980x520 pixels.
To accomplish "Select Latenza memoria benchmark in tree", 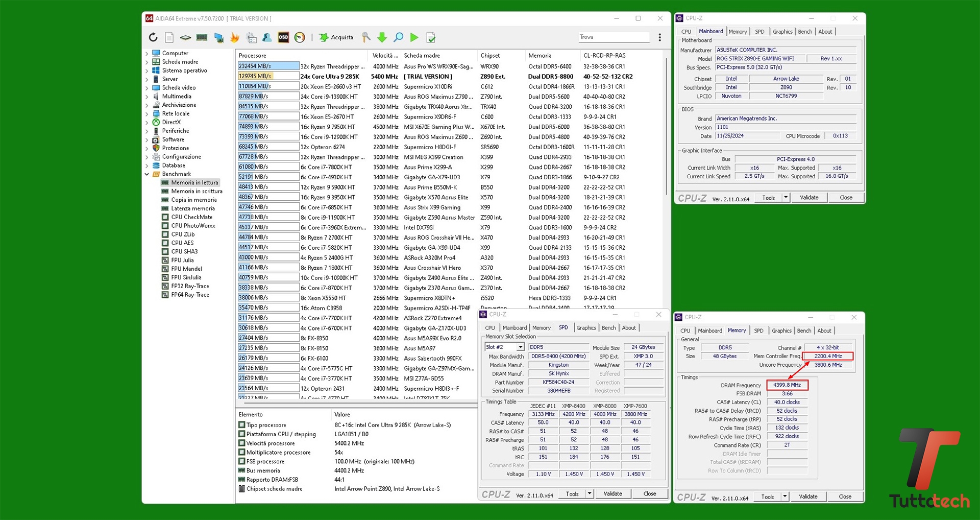I will [x=192, y=208].
